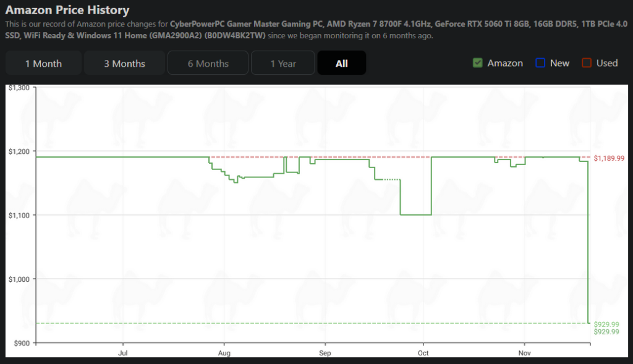Viewport: 633px width, 364px height.
Task: Switch to the 3 Months view
Action: point(124,63)
